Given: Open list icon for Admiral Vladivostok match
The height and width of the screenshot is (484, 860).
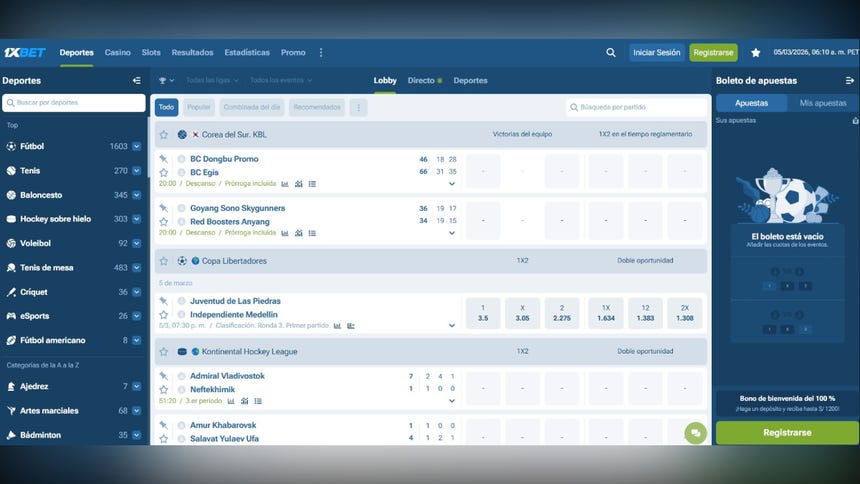Looking at the screenshot, I should pyautogui.click(x=258, y=401).
